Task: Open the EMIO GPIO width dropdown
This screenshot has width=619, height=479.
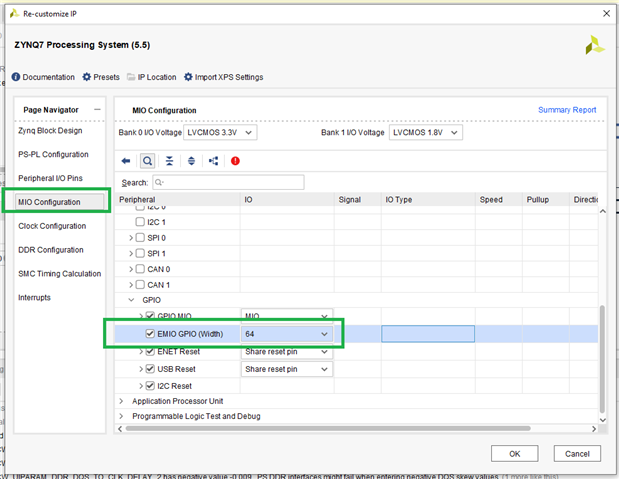Action: [286, 334]
